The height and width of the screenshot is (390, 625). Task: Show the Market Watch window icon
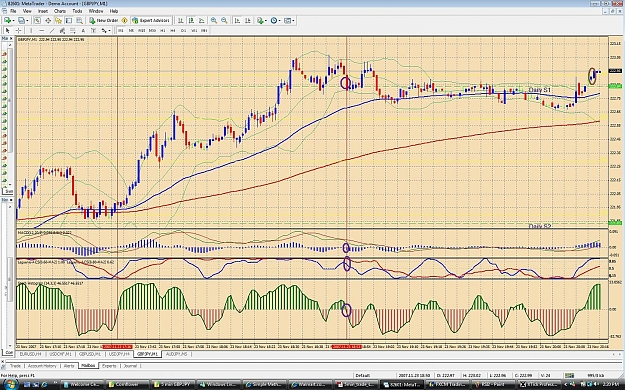click(37, 20)
